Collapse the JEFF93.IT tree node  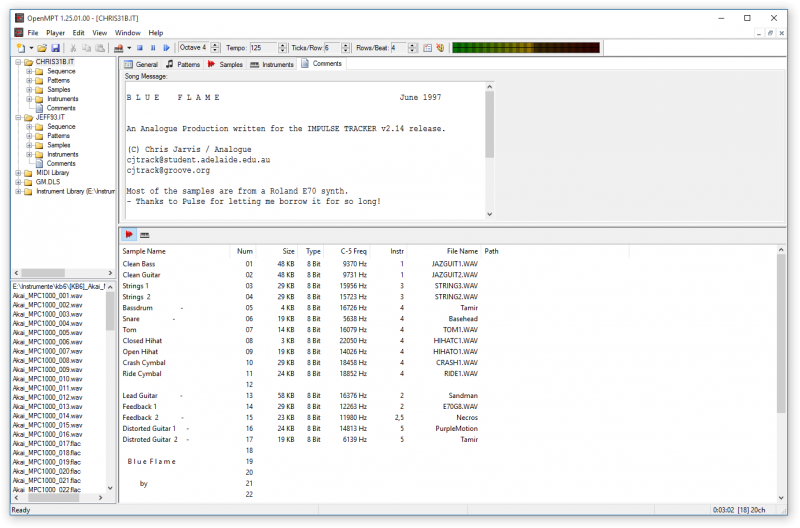(18, 117)
